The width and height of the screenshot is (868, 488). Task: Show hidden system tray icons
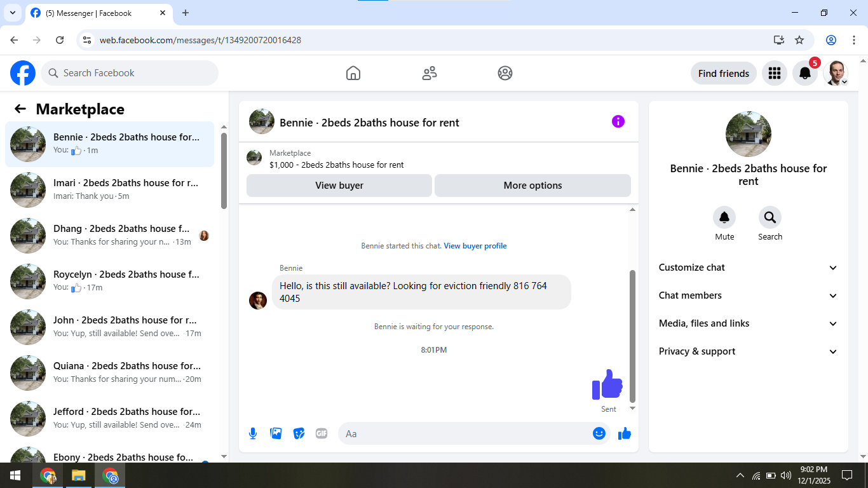pyautogui.click(x=740, y=475)
